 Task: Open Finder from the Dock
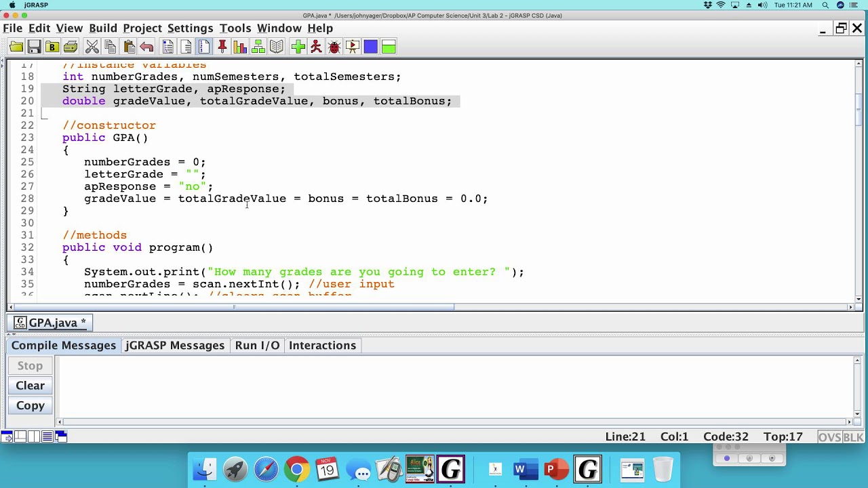pyautogui.click(x=205, y=469)
